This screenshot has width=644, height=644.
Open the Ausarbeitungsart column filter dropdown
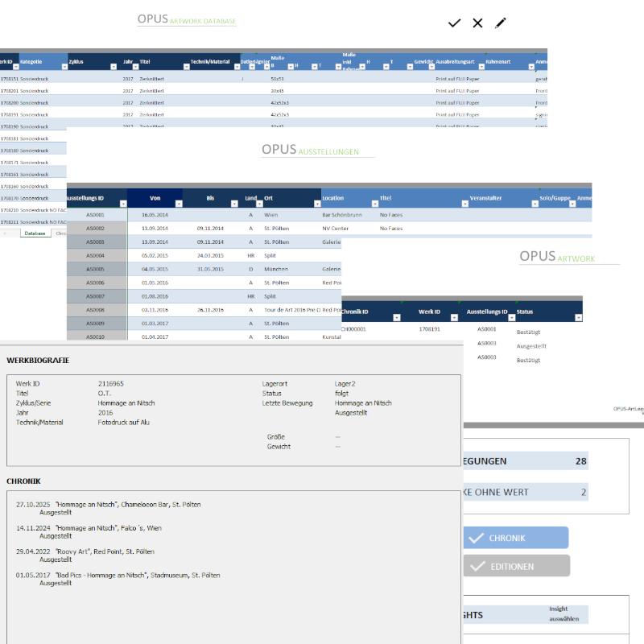(481, 67)
